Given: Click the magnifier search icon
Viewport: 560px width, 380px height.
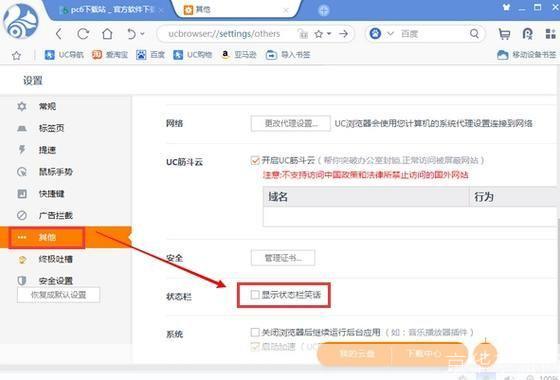Looking at the screenshot, I should pos(474,34).
